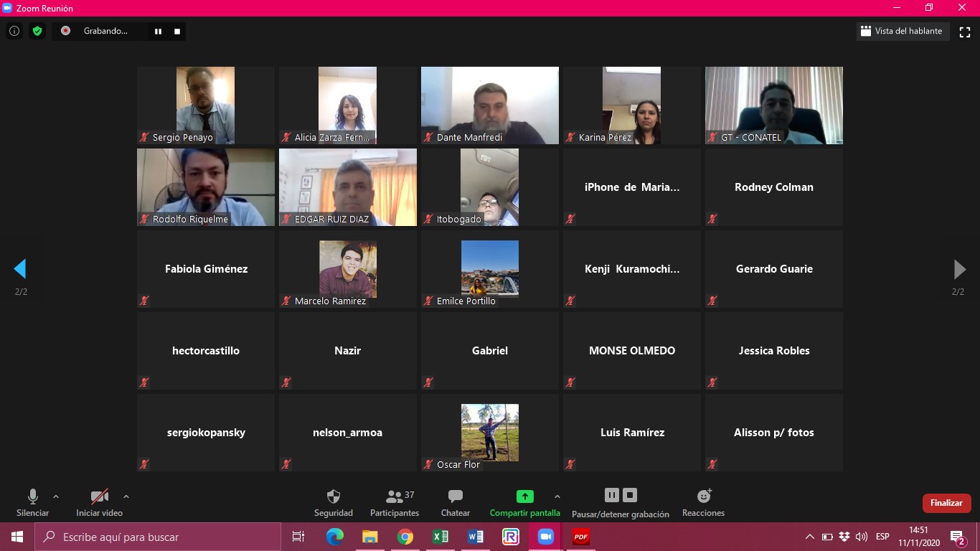This screenshot has height=551, width=980.
Task: Click the green encryption shield icon
Action: [x=37, y=31]
